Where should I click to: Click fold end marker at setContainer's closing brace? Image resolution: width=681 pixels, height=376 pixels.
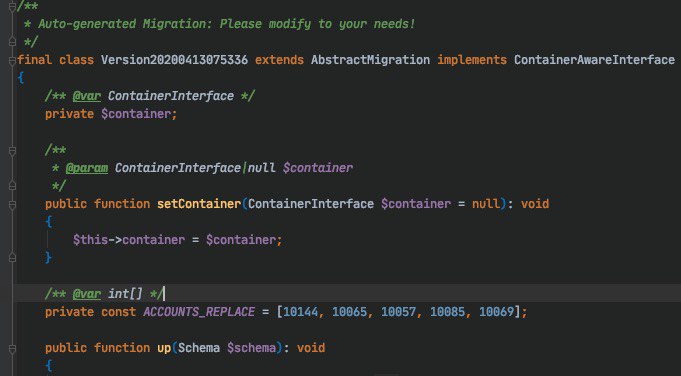12,258
